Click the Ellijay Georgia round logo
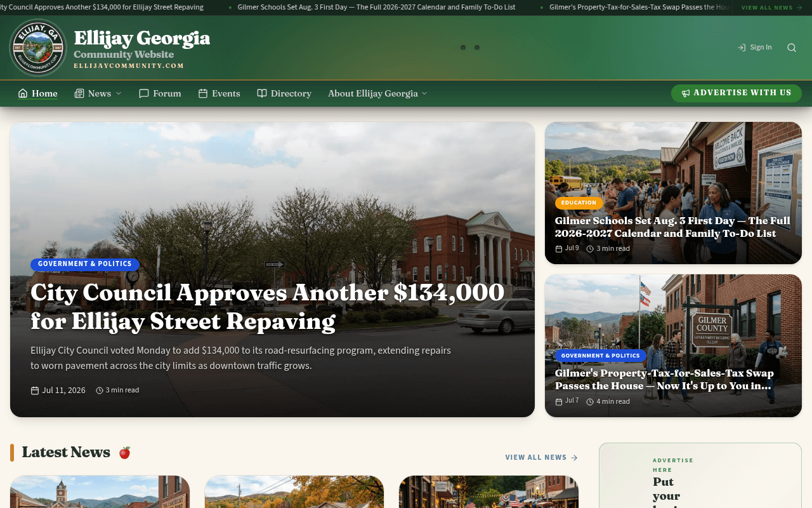The height and width of the screenshot is (508, 812). pos(38,48)
